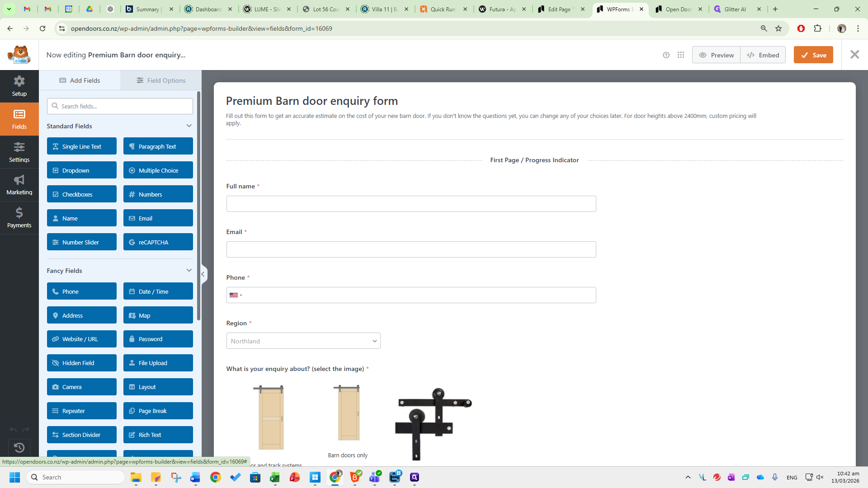Collapse the fields sidebar with arrow handle
The height and width of the screenshot is (488, 868).
(203, 274)
